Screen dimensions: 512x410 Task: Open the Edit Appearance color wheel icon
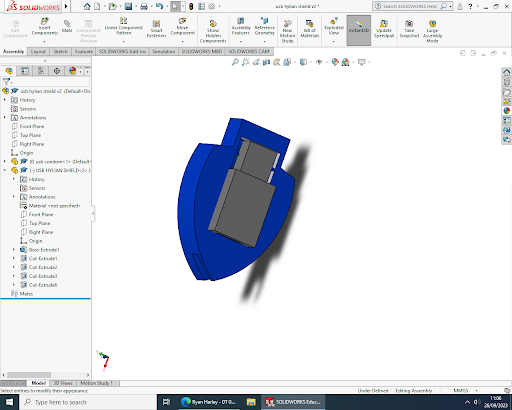pyautogui.click(x=335, y=62)
